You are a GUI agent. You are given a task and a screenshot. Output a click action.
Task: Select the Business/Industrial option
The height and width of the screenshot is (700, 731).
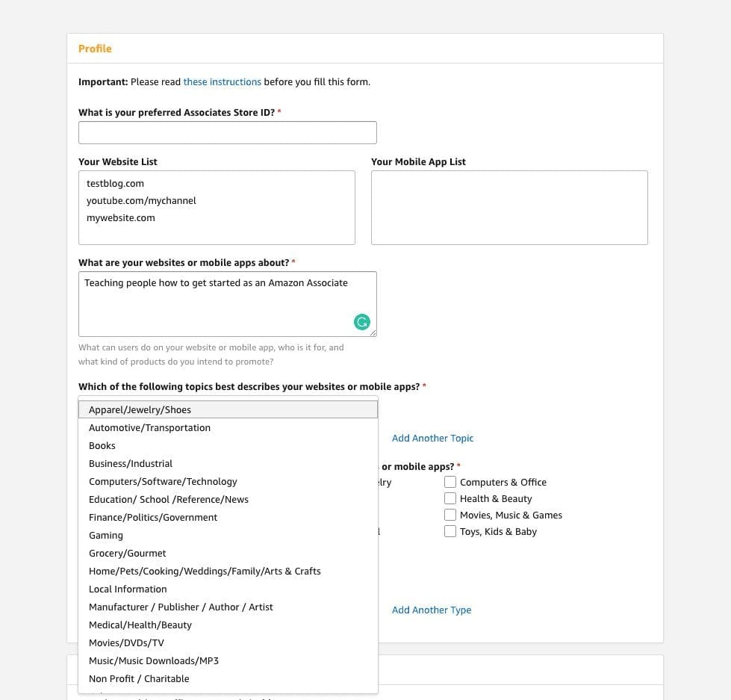tap(228, 464)
